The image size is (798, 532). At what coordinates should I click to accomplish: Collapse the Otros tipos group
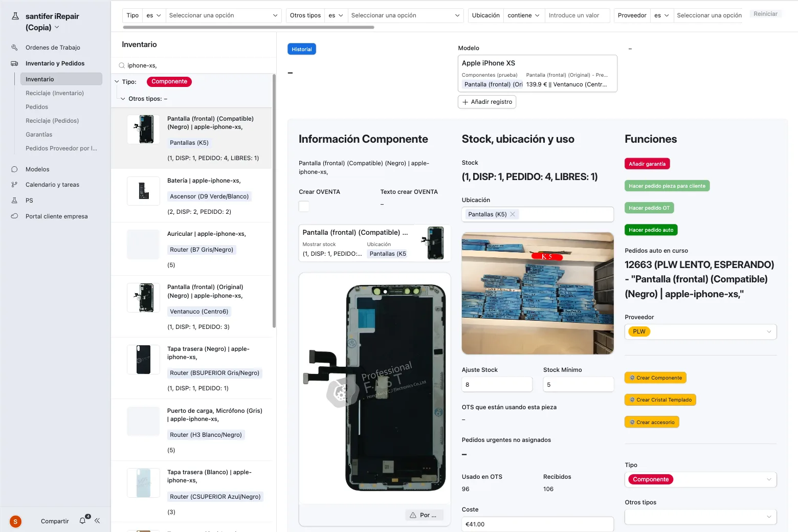pyautogui.click(x=123, y=99)
